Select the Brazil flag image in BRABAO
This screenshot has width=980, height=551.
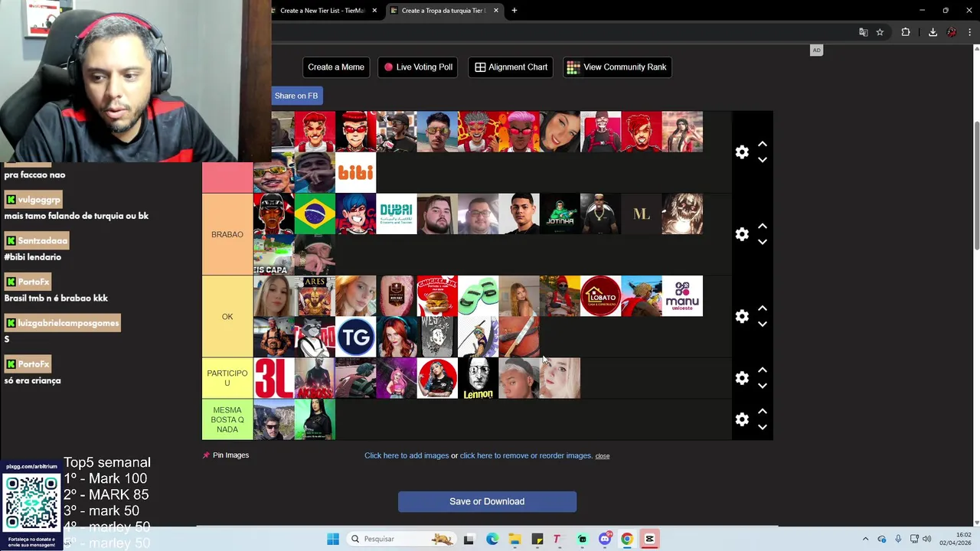(315, 214)
